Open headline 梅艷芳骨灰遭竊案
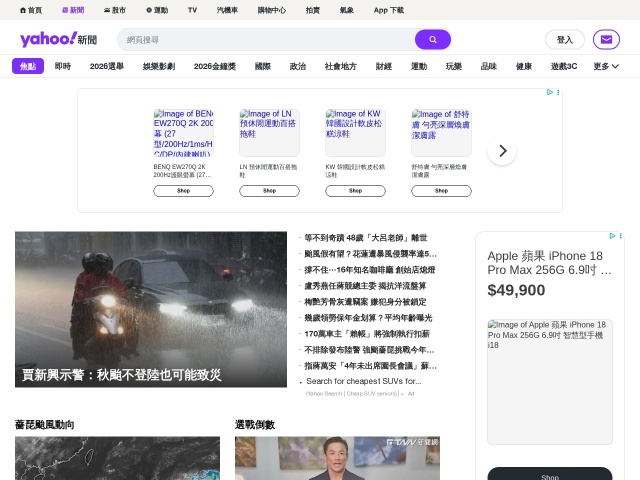The height and width of the screenshot is (480, 640). tap(365, 302)
